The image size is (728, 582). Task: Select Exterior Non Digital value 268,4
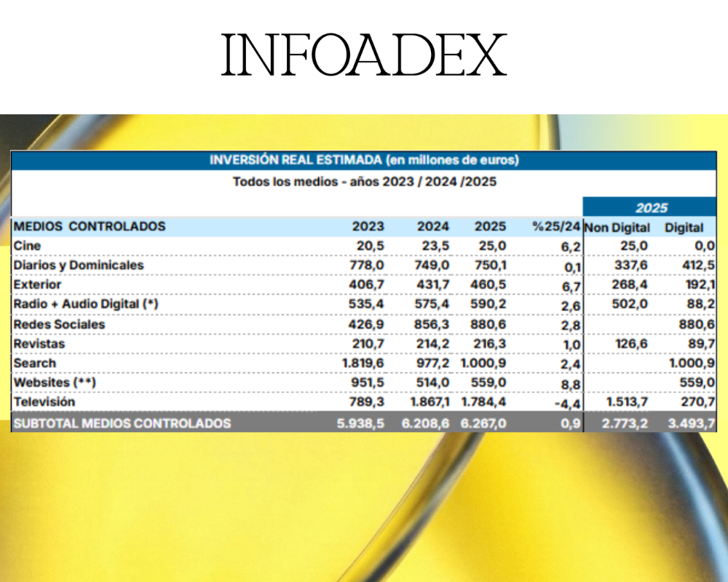pyautogui.click(x=630, y=284)
